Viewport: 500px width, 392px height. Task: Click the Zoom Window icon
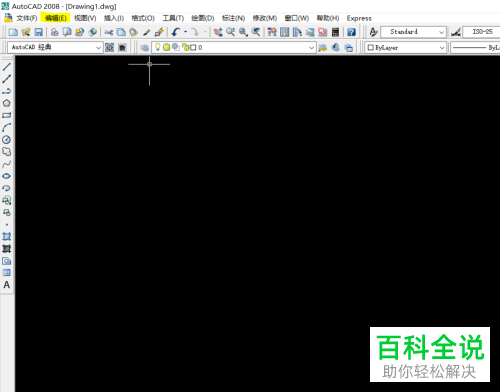coord(243,32)
